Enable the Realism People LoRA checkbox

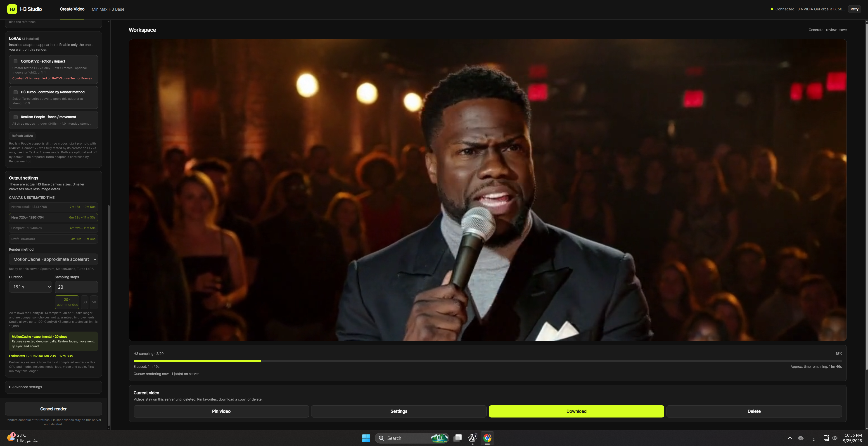(16, 117)
